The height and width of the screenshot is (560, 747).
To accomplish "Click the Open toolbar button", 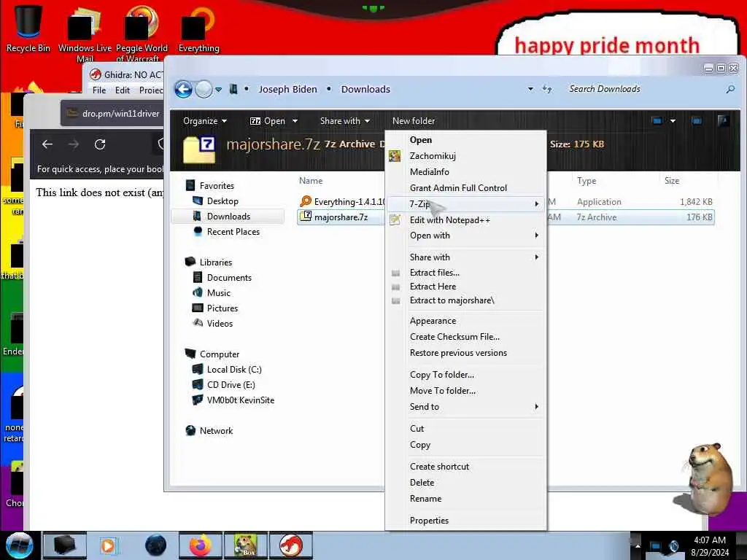I will (x=267, y=121).
